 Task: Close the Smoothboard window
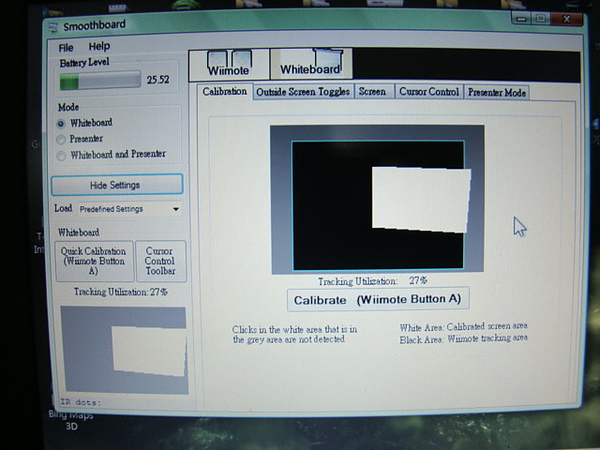567,19
